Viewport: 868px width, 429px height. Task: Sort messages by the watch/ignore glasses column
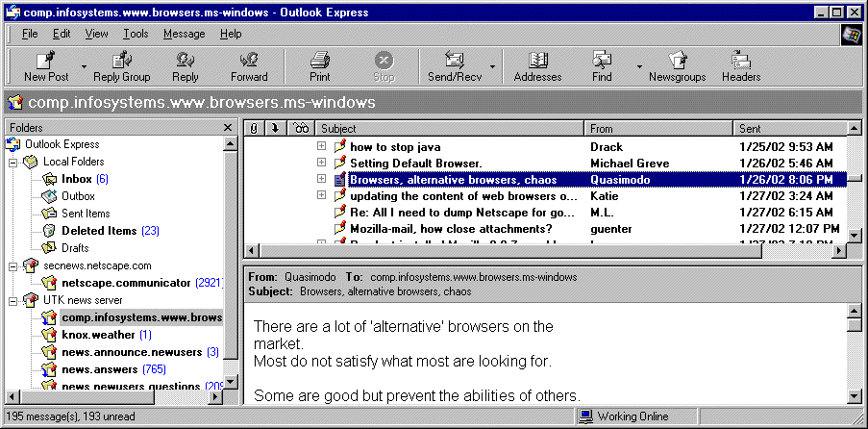[301, 128]
